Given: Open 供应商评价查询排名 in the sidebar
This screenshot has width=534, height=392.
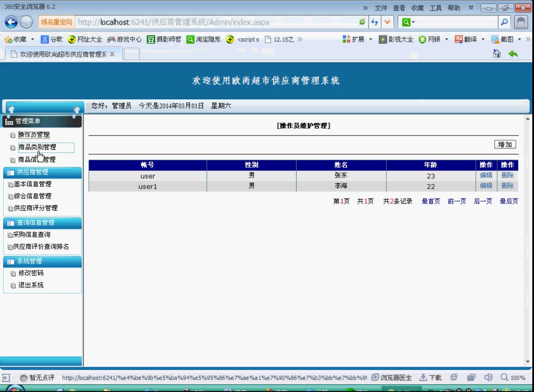Looking at the screenshot, I should click(x=41, y=247).
